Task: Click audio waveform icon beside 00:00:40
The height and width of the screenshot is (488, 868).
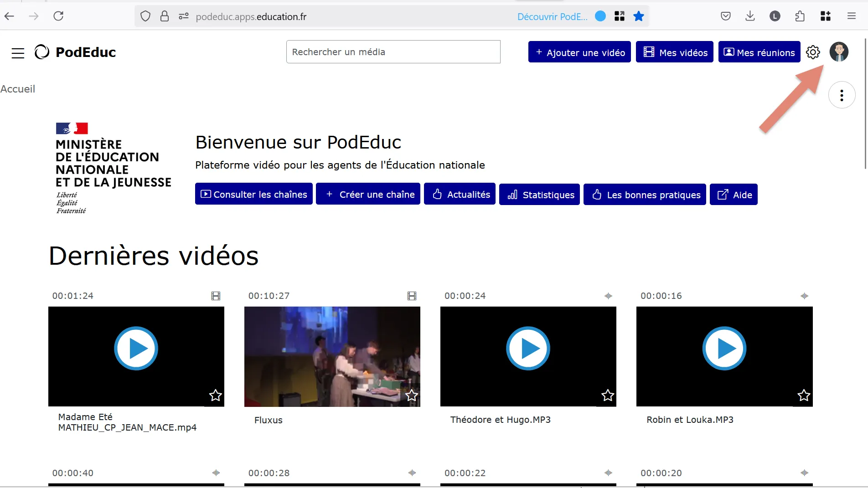Action: (216, 473)
